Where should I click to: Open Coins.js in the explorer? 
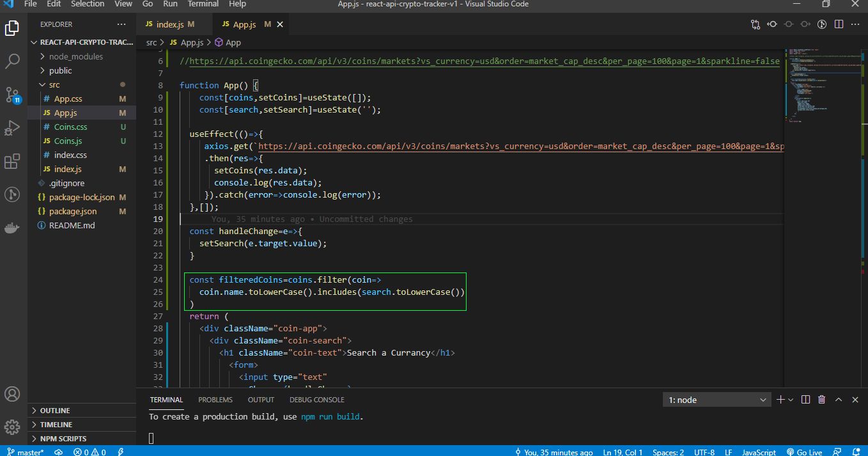point(68,141)
